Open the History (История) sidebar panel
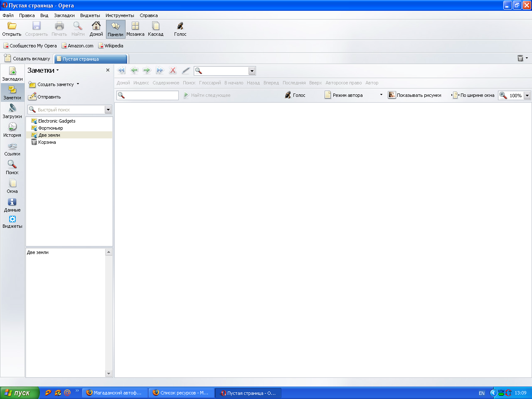The height and width of the screenshot is (399, 532). coord(12,130)
